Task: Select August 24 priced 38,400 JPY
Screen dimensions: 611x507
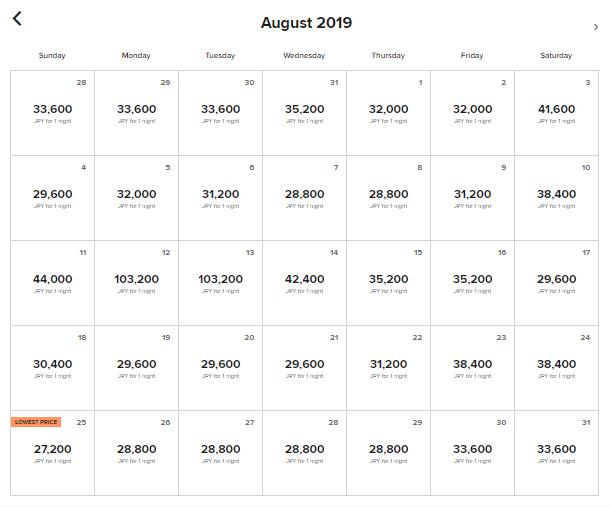Action: coord(556,368)
